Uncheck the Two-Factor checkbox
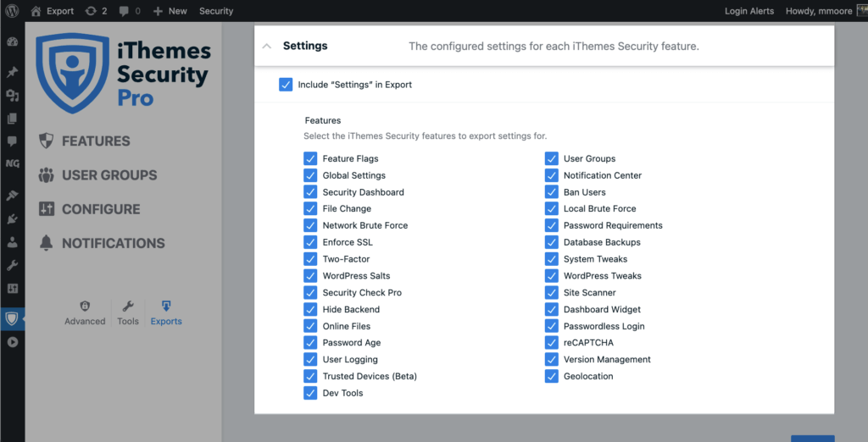 (x=310, y=259)
